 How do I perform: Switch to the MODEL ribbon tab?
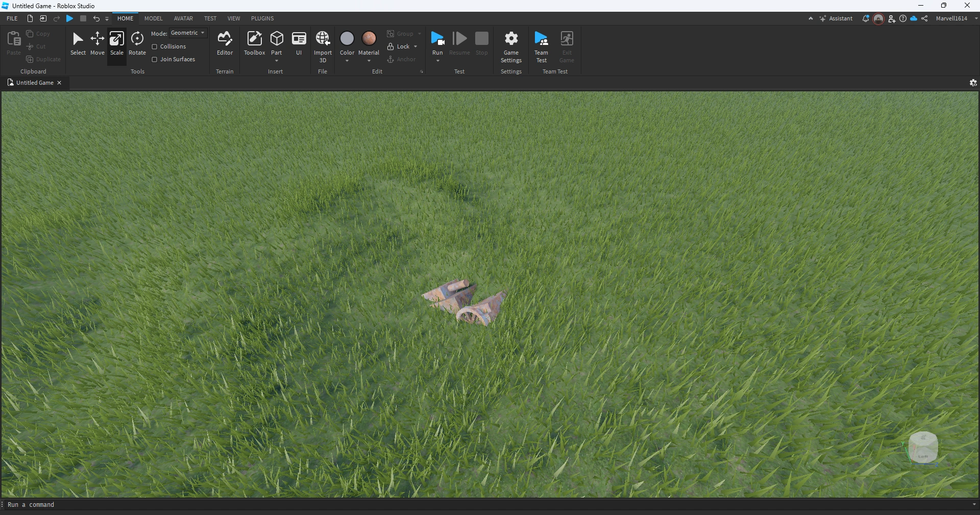153,18
